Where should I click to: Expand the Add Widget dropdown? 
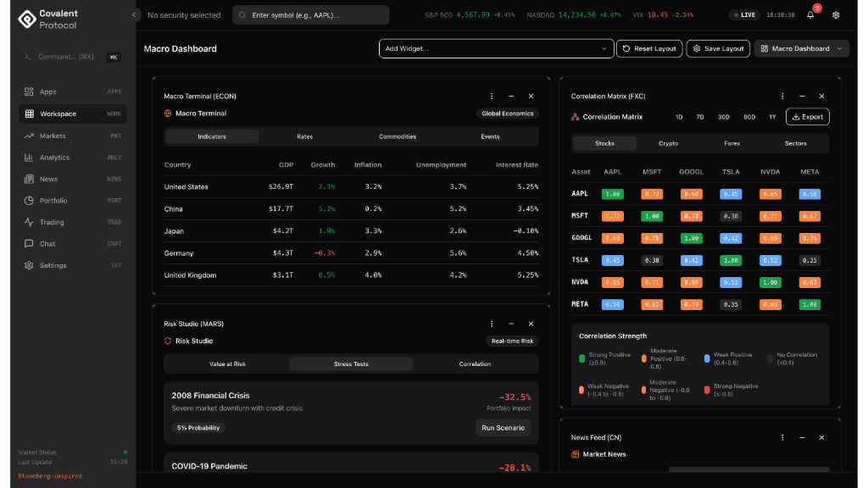click(x=496, y=49)
